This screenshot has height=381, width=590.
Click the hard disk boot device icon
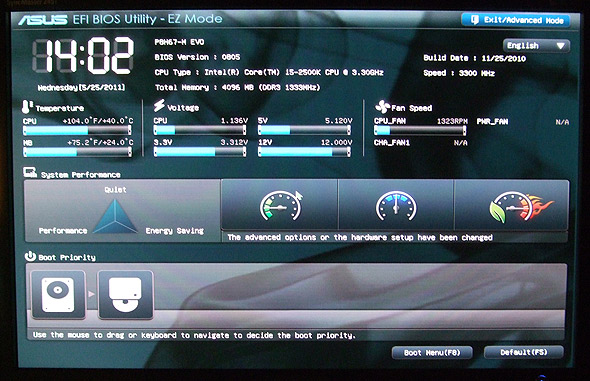[58, 295]
